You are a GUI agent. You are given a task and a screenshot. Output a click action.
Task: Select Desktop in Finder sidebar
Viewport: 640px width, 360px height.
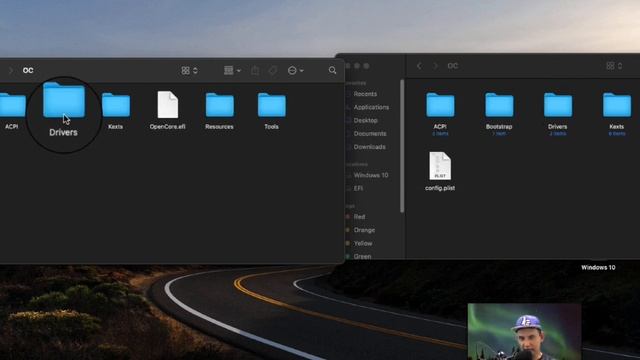click(365, 120)
